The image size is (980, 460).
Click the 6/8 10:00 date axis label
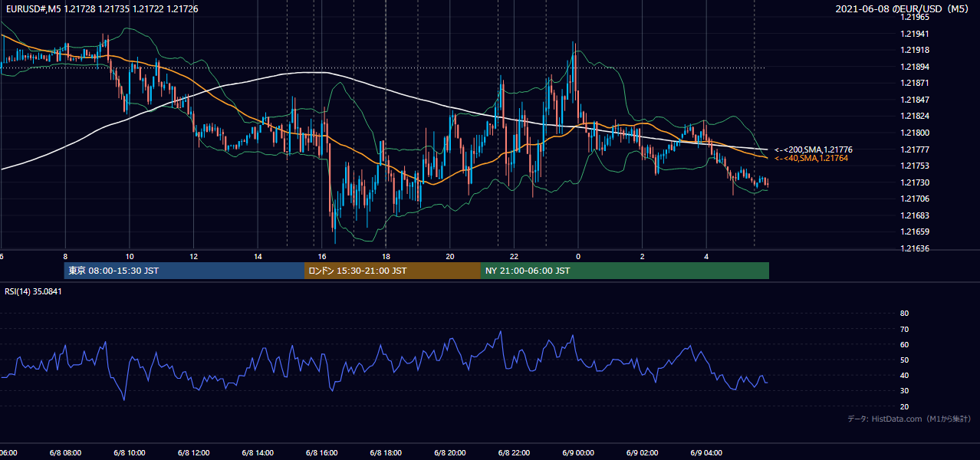pyautogui.click(x=128, y=453)
